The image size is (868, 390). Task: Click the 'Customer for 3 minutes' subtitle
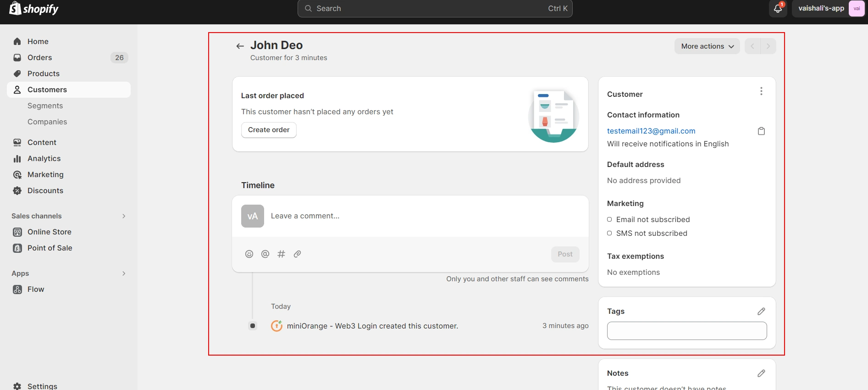click(x=289, y=58)
